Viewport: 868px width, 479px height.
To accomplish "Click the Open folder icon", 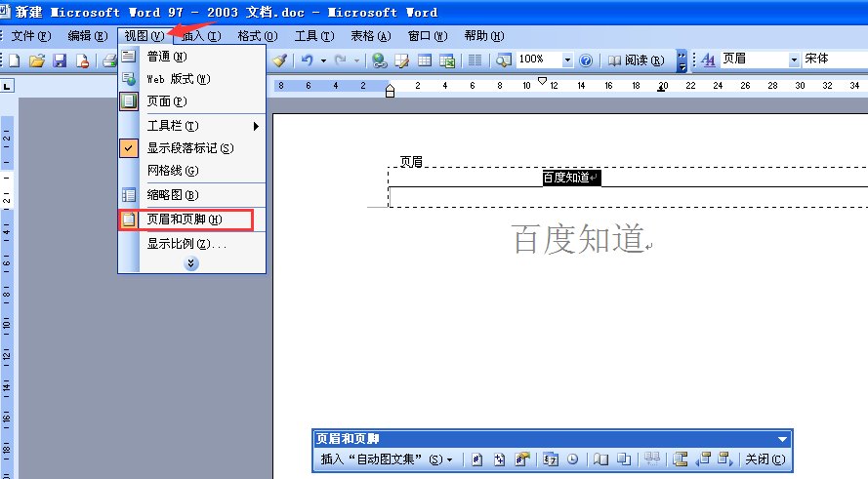I will 37,60.
